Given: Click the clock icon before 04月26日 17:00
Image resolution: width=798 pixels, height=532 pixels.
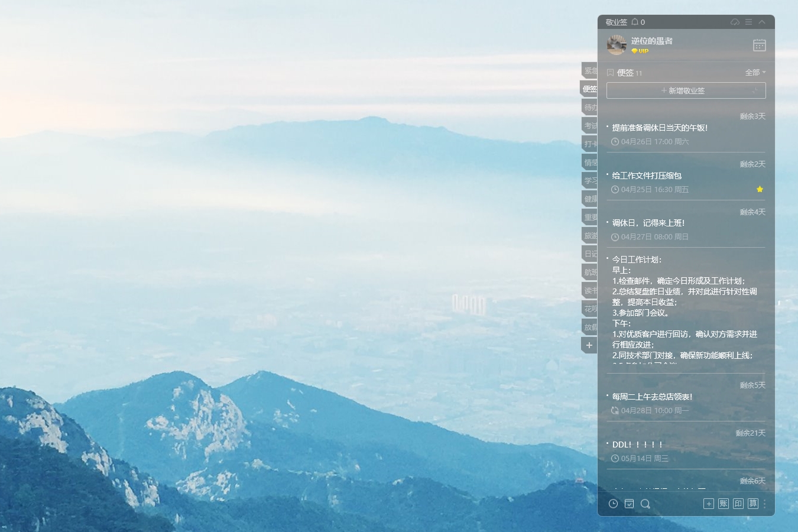Looking at the screenshot, I should click(615, 142).
